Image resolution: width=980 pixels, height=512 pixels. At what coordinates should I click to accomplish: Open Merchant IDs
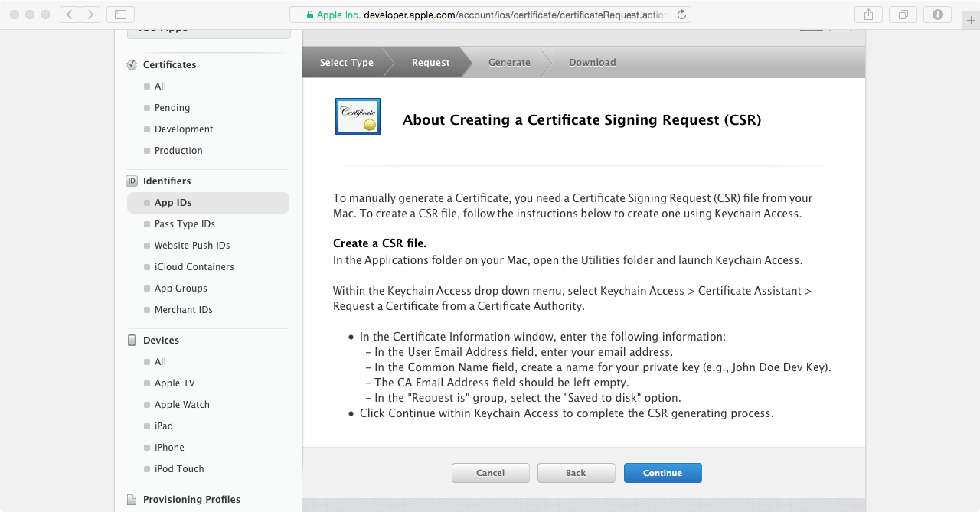[184, 310]
